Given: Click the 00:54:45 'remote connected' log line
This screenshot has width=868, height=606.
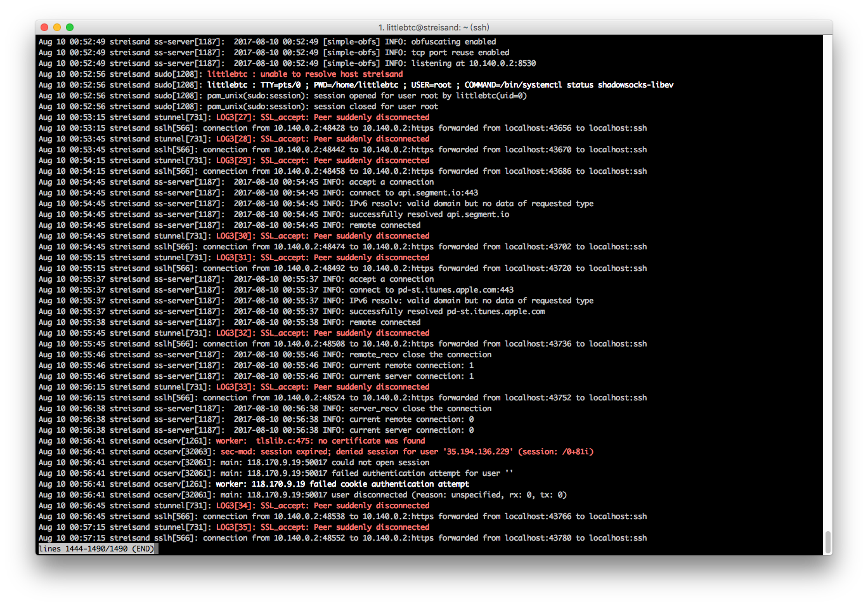Looking at the screenshot, I should click(230, 225).
